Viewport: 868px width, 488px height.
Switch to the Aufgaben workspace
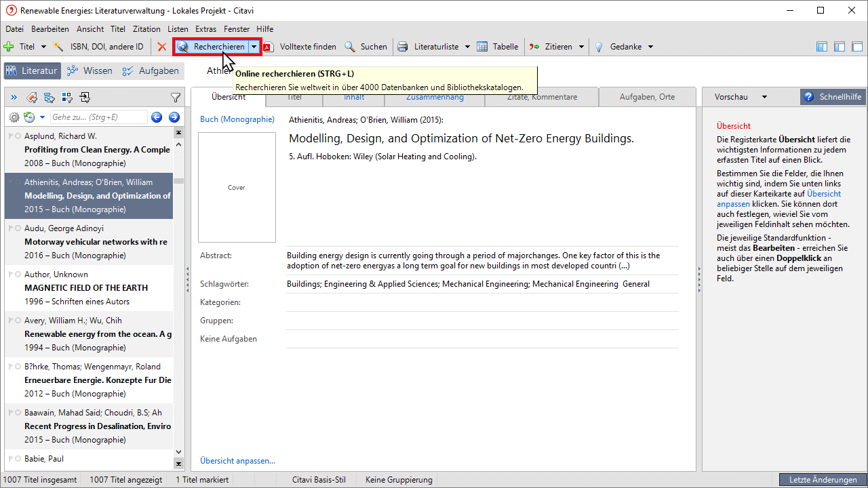click(151, 70)
